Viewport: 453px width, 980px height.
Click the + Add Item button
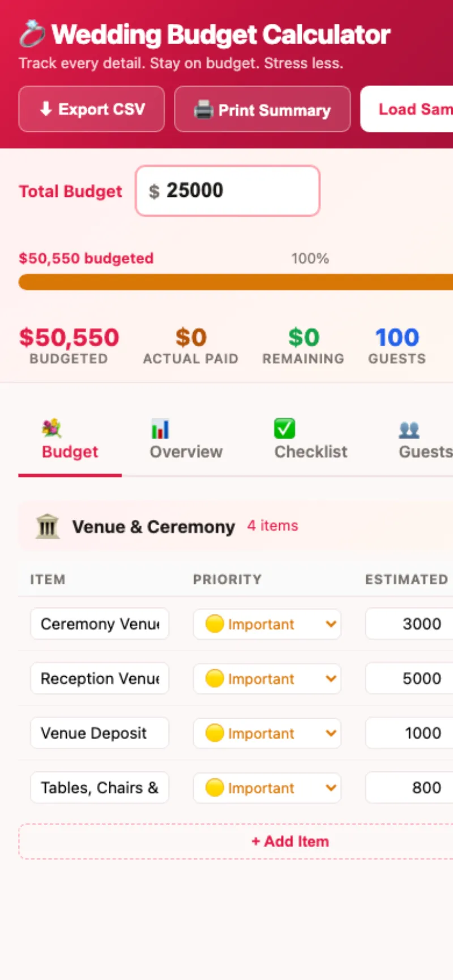(290, 841)
